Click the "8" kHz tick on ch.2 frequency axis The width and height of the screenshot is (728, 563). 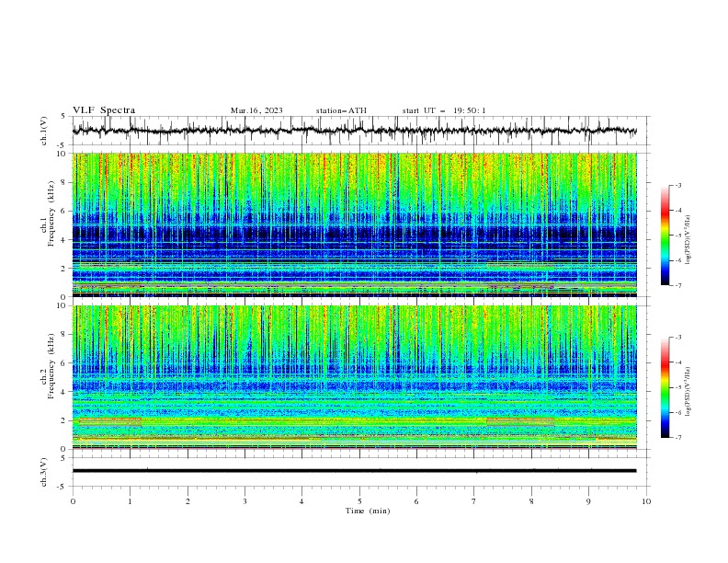[x=64, y=335]
